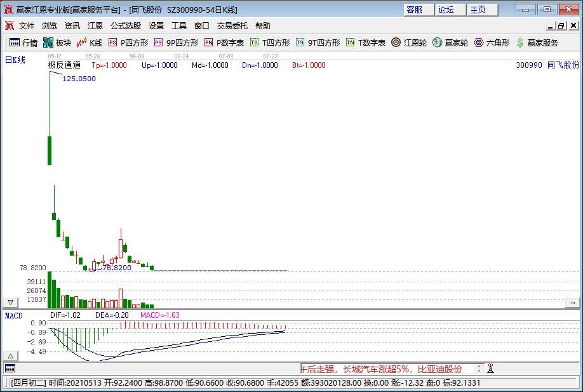Expand the MACD panel with up triangle
Image resolution: width=583 pixels, height=392 pixels.
point(10,356)
